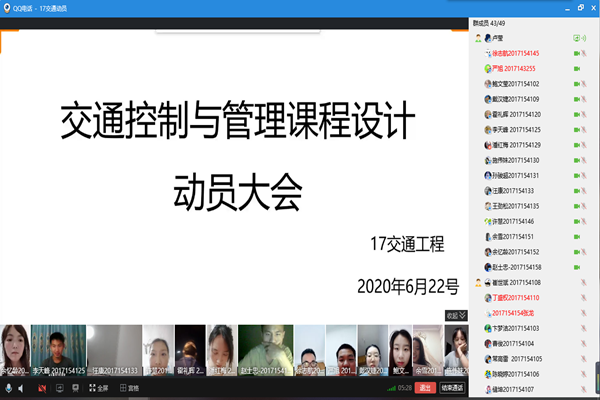Mute the microphone in bottom toolbar
The width and height of the screenshot is (600, 400).
pyautogui.click(x=9, y=387)
